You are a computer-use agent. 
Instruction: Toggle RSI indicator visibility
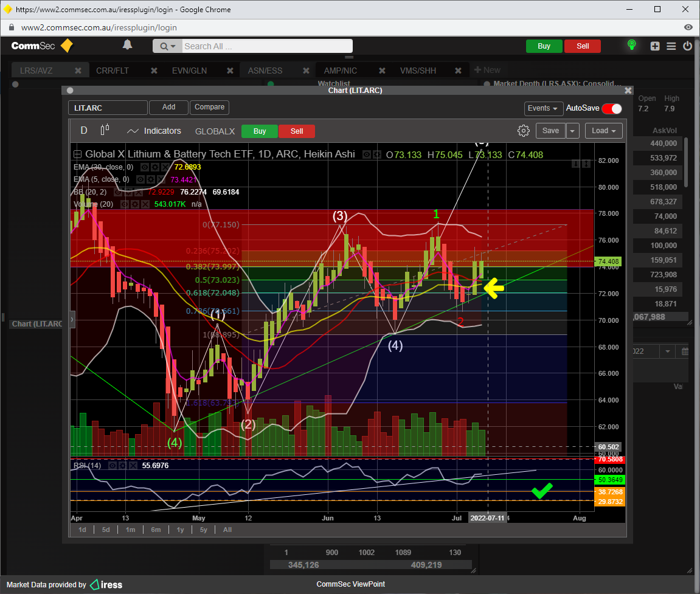[113, 466]
